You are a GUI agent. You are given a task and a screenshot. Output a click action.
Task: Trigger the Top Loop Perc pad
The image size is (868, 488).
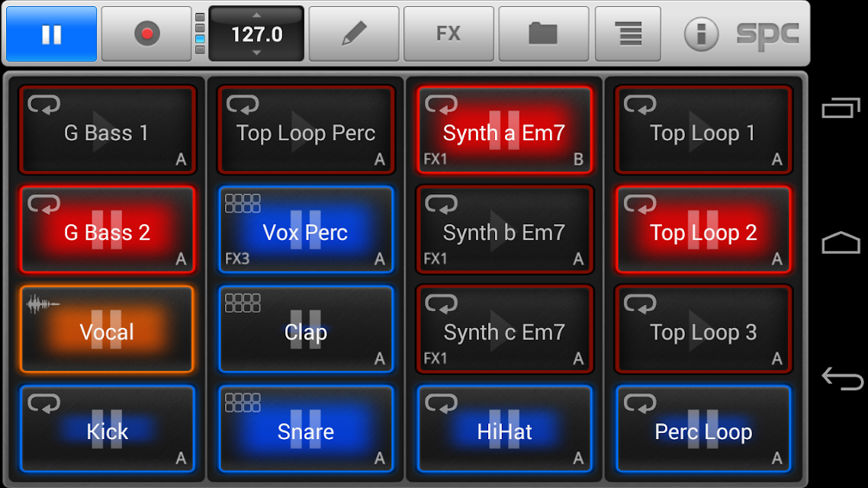(306, 130)
